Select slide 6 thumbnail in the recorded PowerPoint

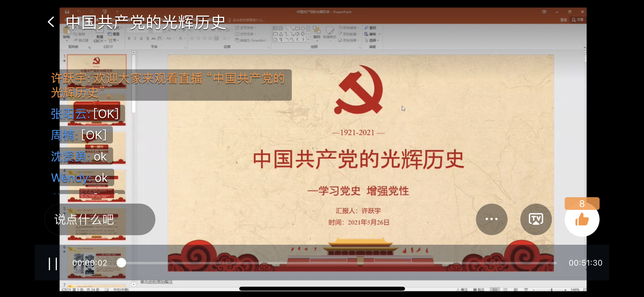click(96, 262)
